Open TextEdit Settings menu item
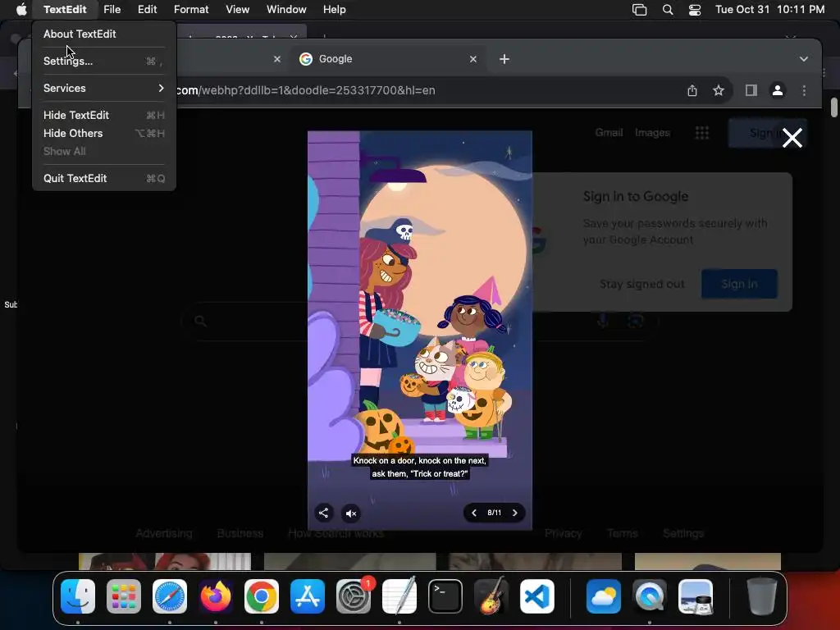The image size is (840, 630). coord(104,61)
